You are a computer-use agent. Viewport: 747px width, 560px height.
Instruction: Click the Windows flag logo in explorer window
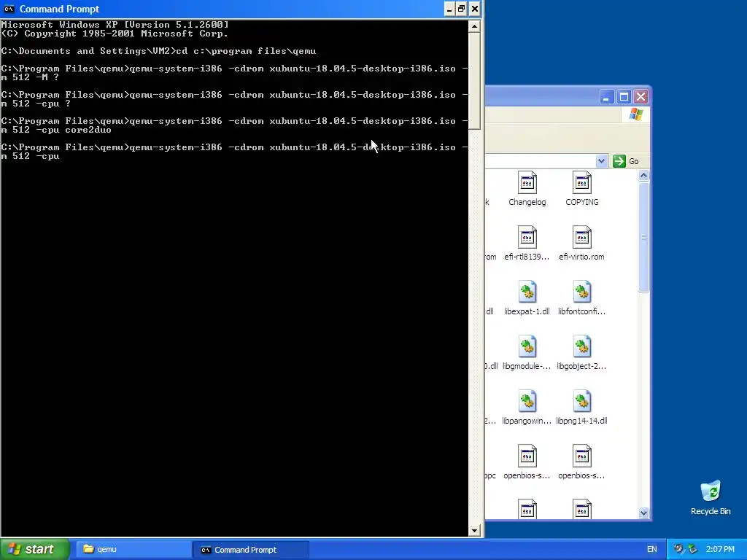coord(636,114)
